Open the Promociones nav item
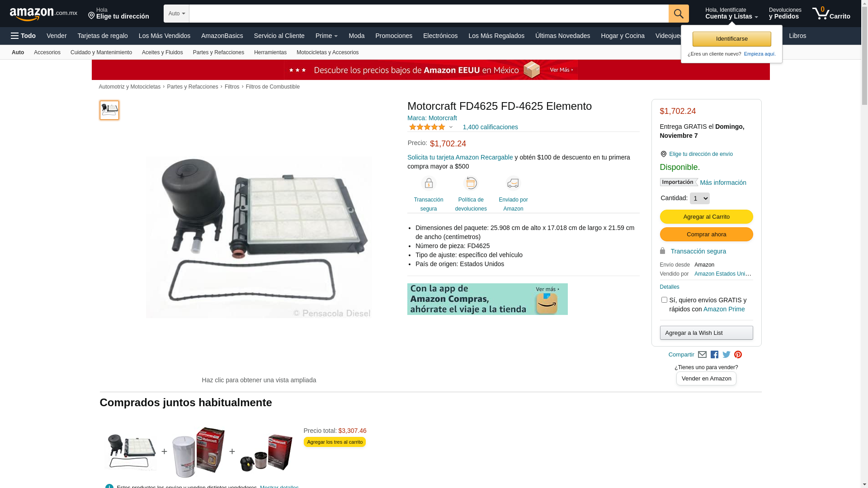The width and height of the screenshot is (868, 488). [394, 36]
